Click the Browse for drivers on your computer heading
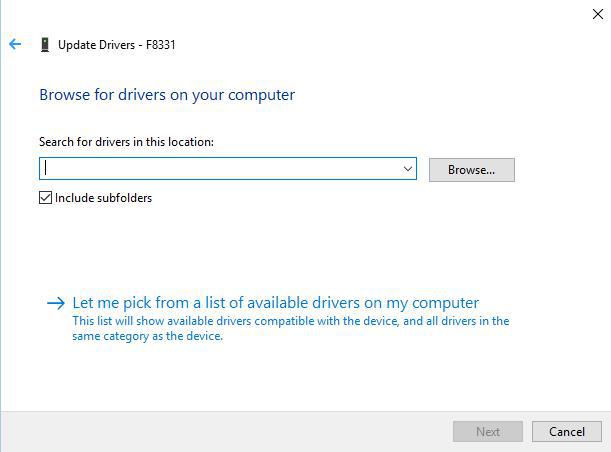Screen dimensions: 611x452 [167, 95]
